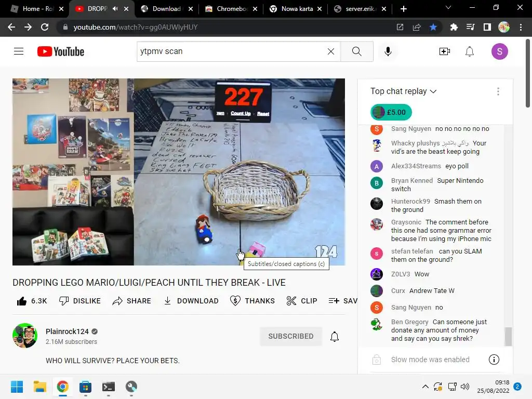Open the Create video camera icon
532x399 pixels.
(x=445, y=51)
